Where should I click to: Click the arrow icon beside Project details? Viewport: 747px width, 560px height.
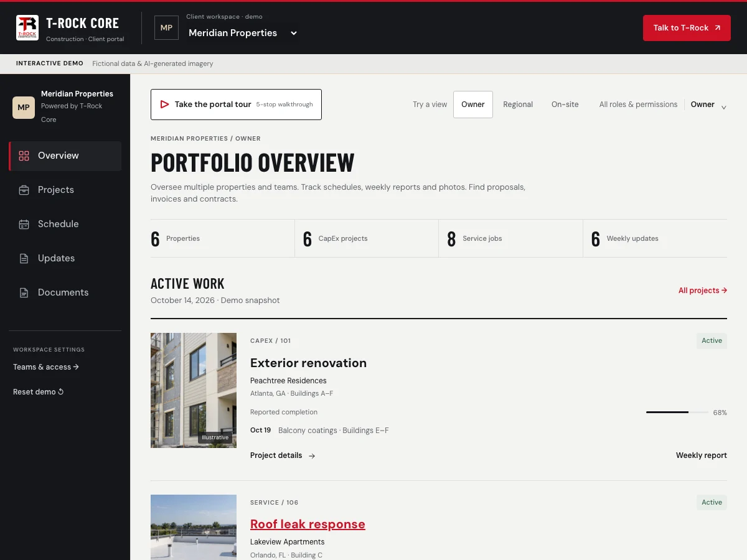tap(312, 456)
